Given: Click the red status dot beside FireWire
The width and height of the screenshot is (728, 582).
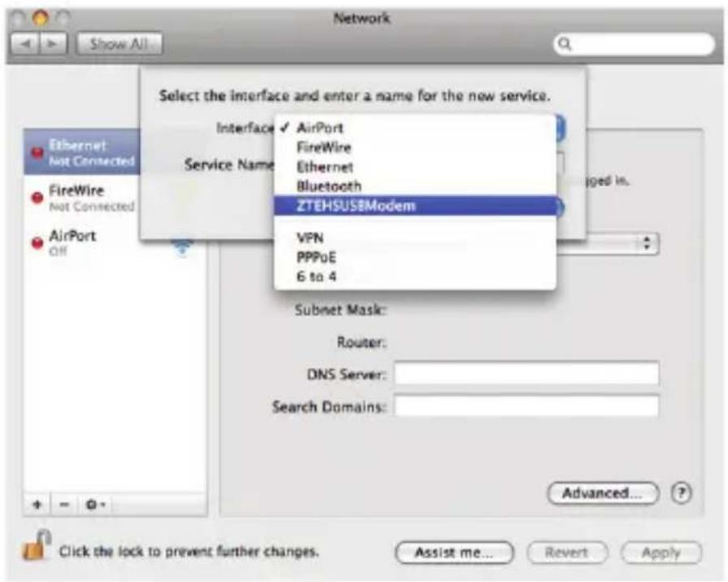Looking at the screenshot, I should pos(37,198).
